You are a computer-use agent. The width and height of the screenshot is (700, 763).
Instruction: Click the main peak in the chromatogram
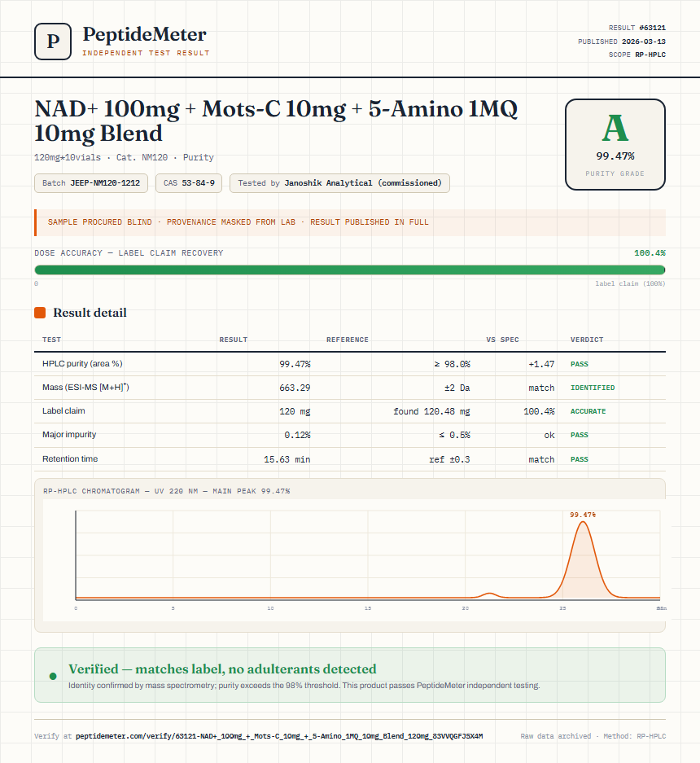tap(583, 559)
